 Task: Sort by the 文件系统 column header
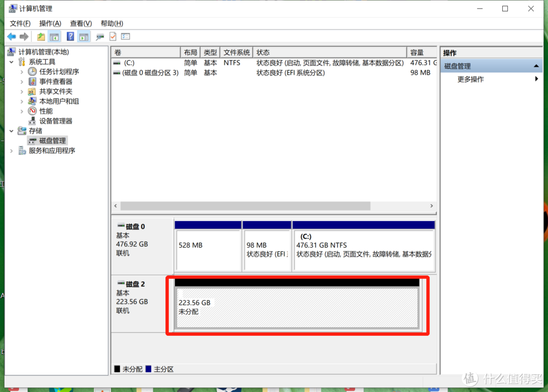point(236,52)
